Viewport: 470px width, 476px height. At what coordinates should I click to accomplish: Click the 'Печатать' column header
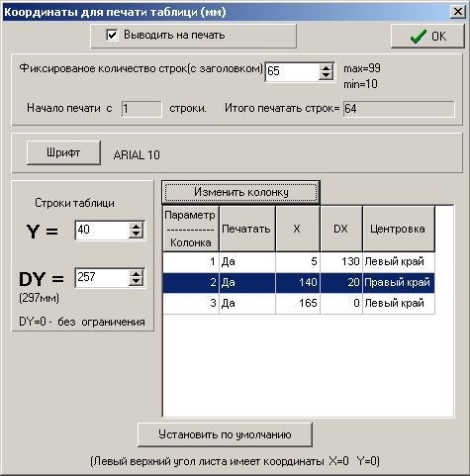[247, 229]
